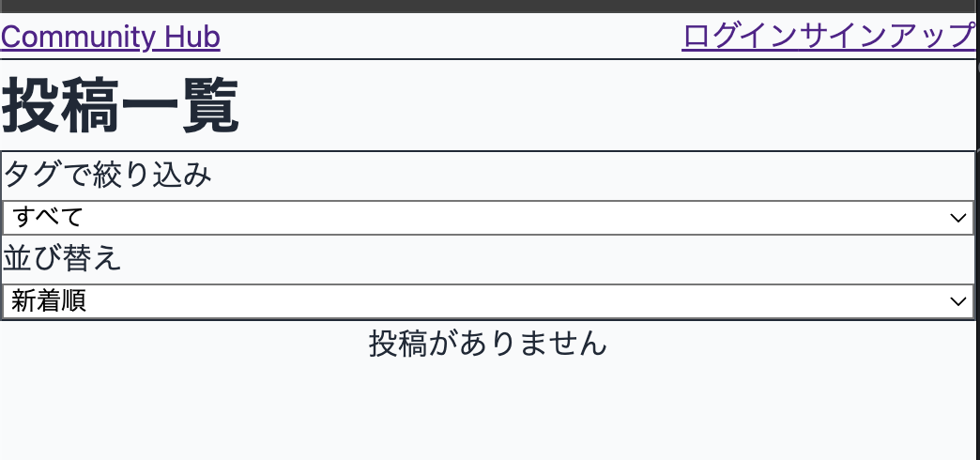Click empty header space between title and ログイン
This screenshot has width=980, height=460.
click(x=451, y=38)
